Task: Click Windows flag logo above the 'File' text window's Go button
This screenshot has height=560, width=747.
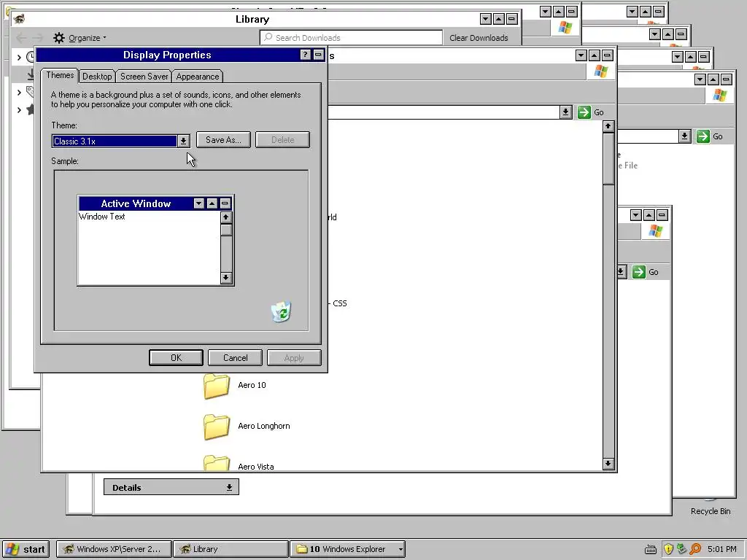Action: [720, 96]
